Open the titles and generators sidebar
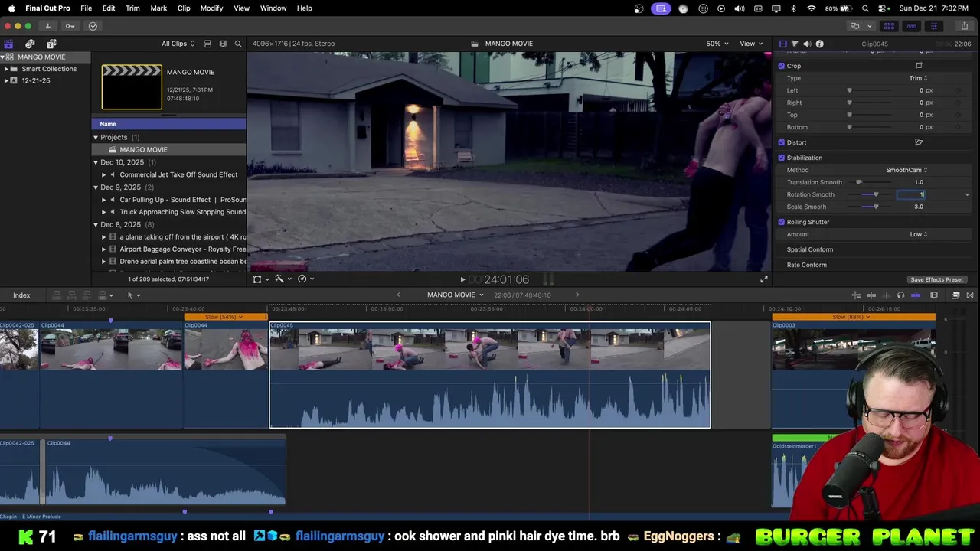 point(51,44)
